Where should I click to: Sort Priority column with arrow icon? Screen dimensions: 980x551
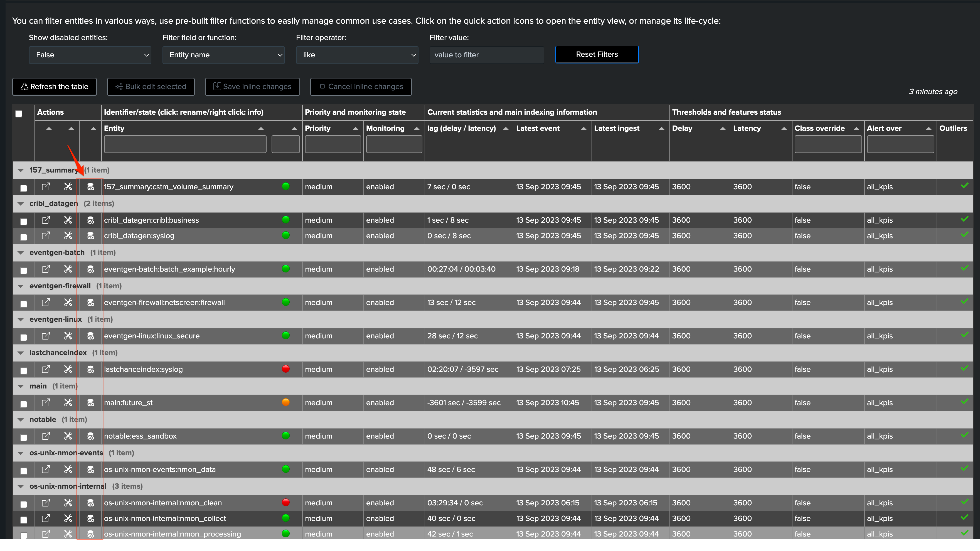355,129
